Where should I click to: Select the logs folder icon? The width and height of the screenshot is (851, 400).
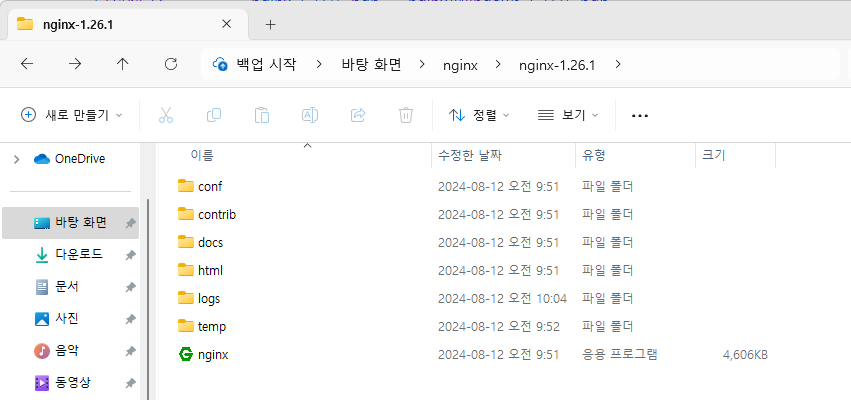tap(186, 299)
